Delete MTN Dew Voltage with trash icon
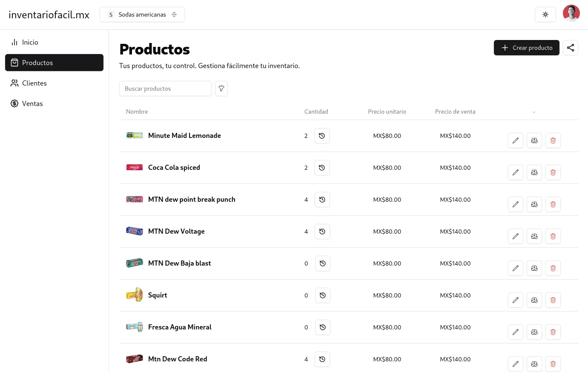The height and width of the screenshot is (372, 588). (x=553, y=236)
